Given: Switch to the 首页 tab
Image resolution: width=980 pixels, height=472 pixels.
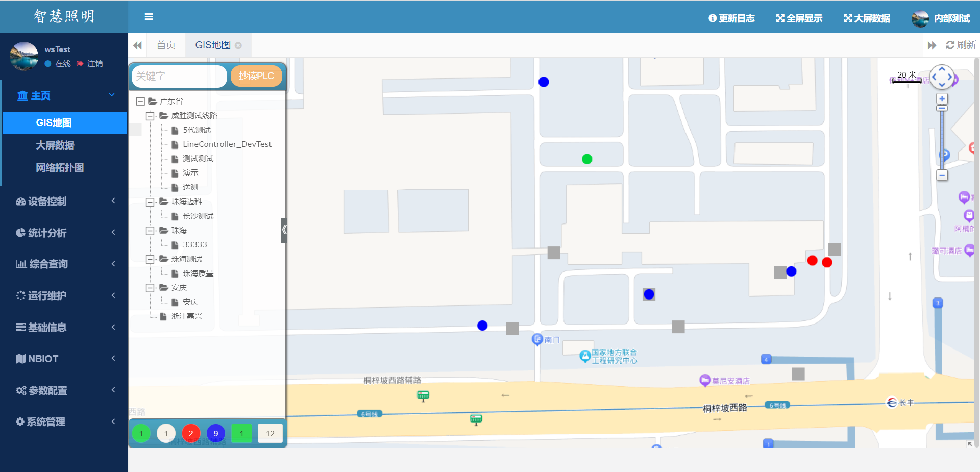Looking at the screenshot, I should [x=166, y=45].
